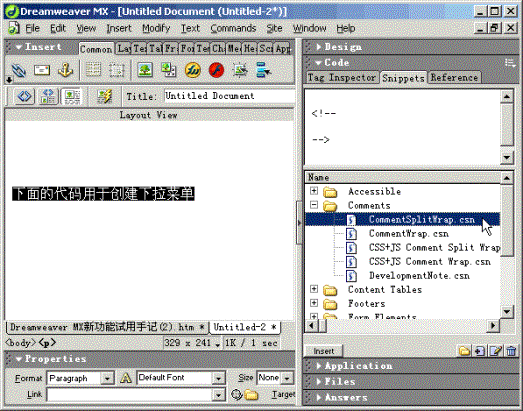
Task: Click the Insert Image tree icon
Action: [x=145, y=70]
